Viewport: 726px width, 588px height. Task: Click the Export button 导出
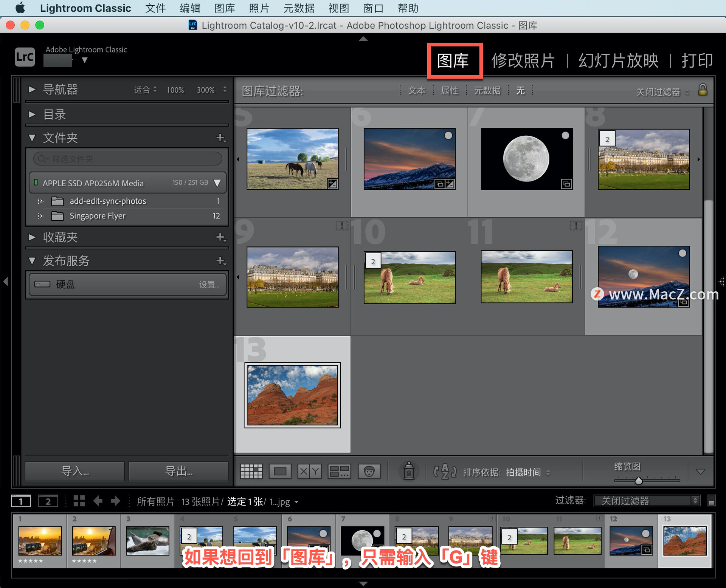click(x=178, y=471)
